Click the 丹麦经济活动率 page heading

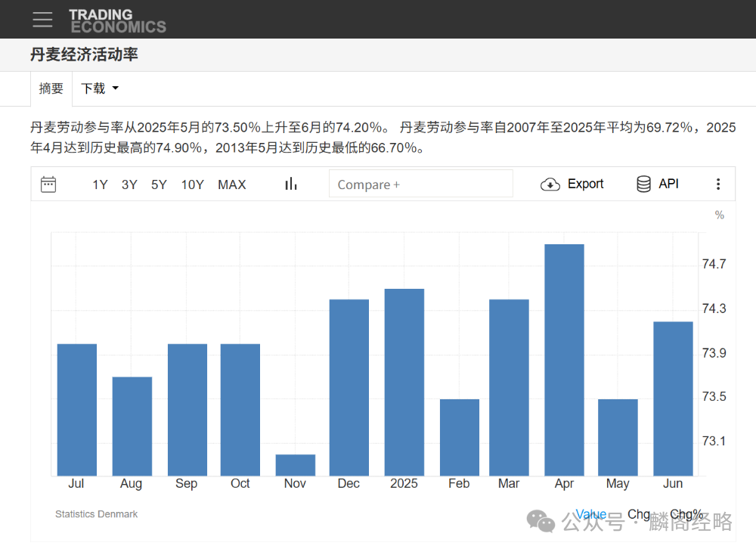pos(84,54)
